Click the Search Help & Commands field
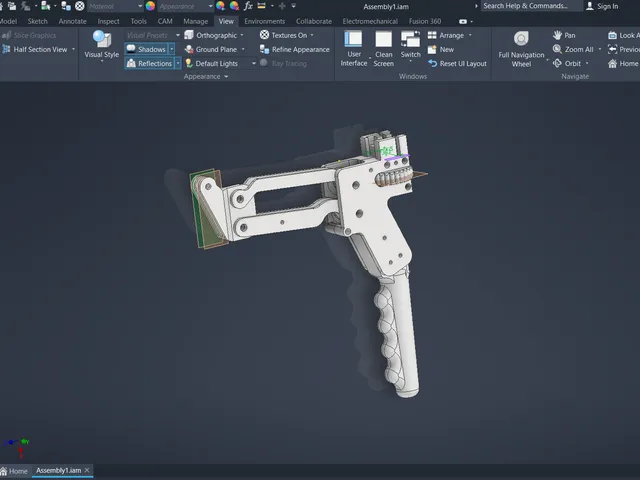The width and height of the screenshot is (640, 480). (531, 6)
